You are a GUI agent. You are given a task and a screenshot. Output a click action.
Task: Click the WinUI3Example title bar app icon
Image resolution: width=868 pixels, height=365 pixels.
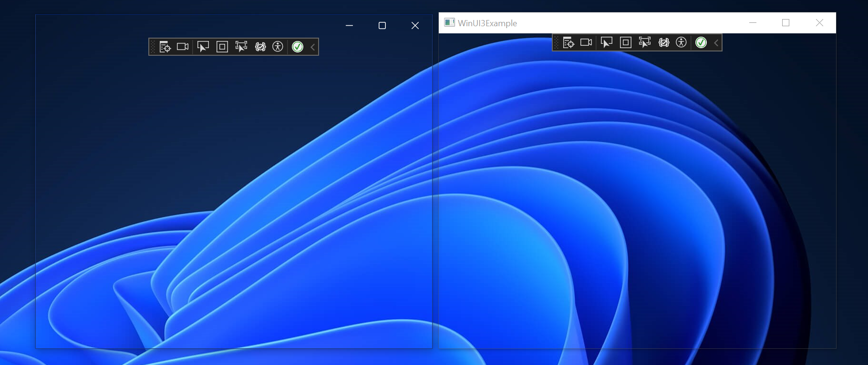pos(449,22)
